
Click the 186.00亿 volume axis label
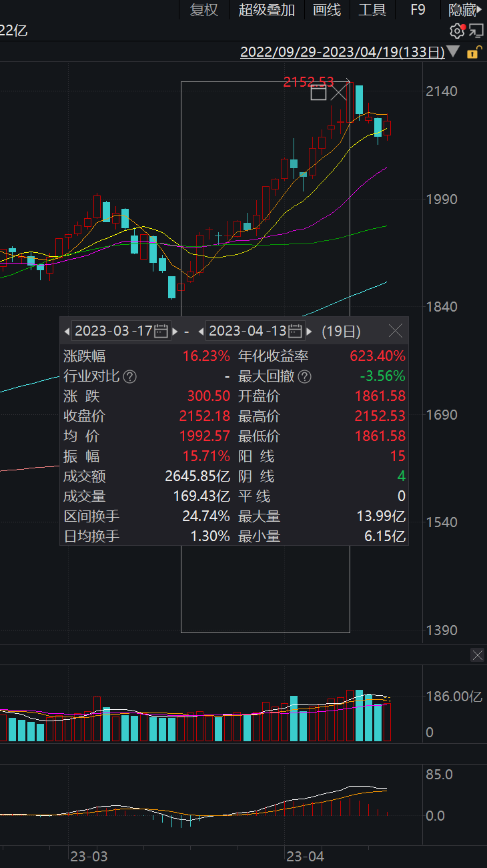pos(454,697)
